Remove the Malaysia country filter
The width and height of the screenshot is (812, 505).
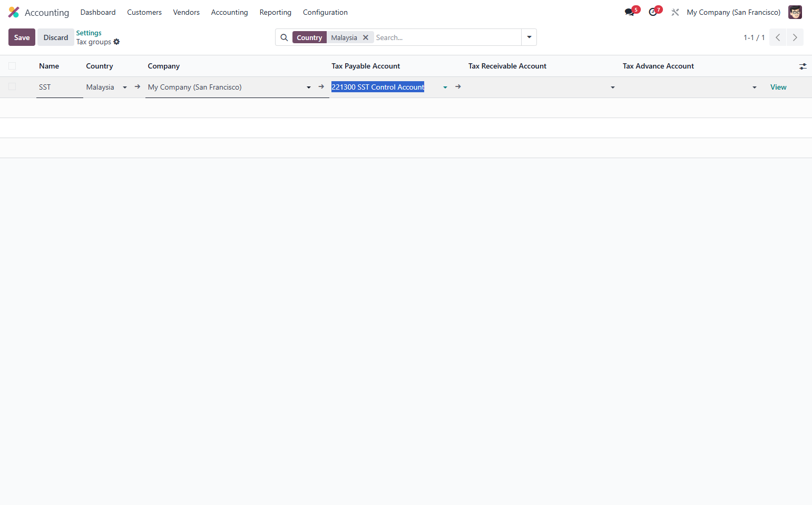[366, 37]
